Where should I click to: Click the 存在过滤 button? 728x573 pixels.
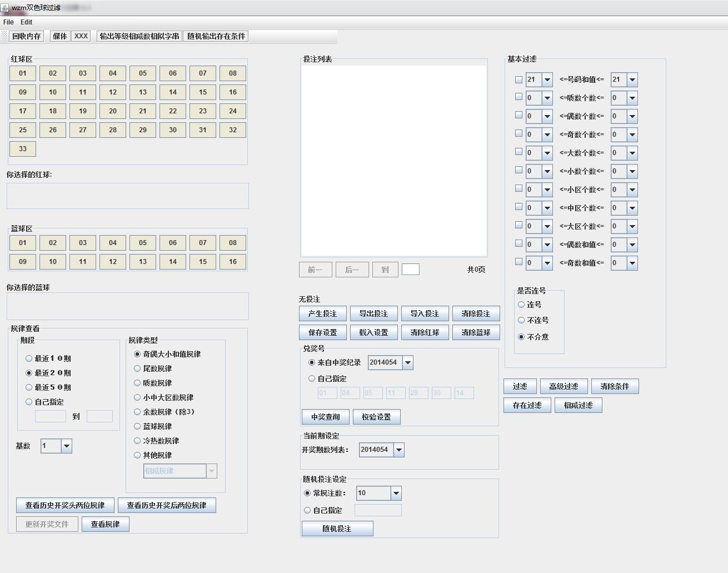[527, 405]
